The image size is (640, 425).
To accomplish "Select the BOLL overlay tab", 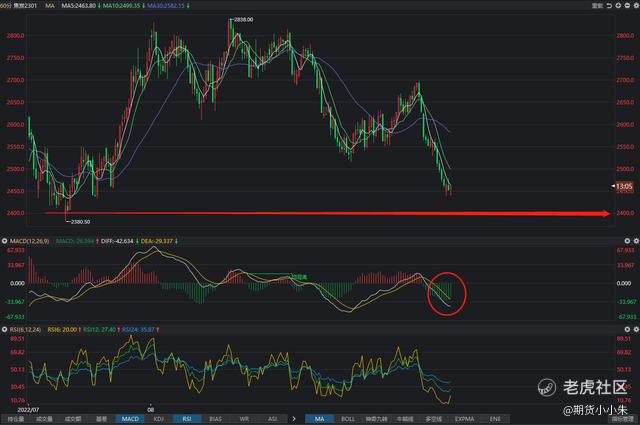I will coord(348,419).
